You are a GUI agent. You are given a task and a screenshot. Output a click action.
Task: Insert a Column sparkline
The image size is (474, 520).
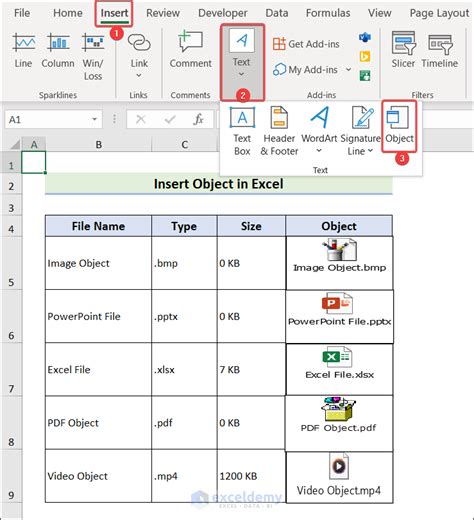tap(58, 51)
